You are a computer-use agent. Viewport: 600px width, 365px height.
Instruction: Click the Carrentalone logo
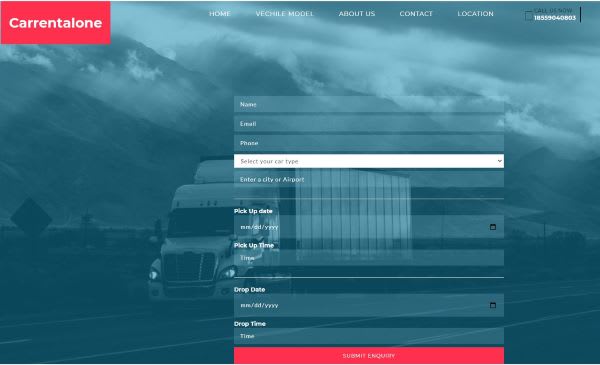(55, 23)
